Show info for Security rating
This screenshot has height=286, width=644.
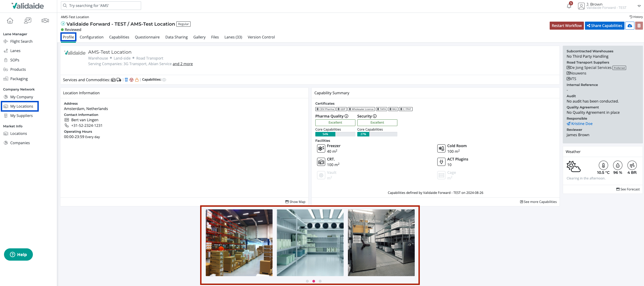pyautogui.click(x=375, y=116)
